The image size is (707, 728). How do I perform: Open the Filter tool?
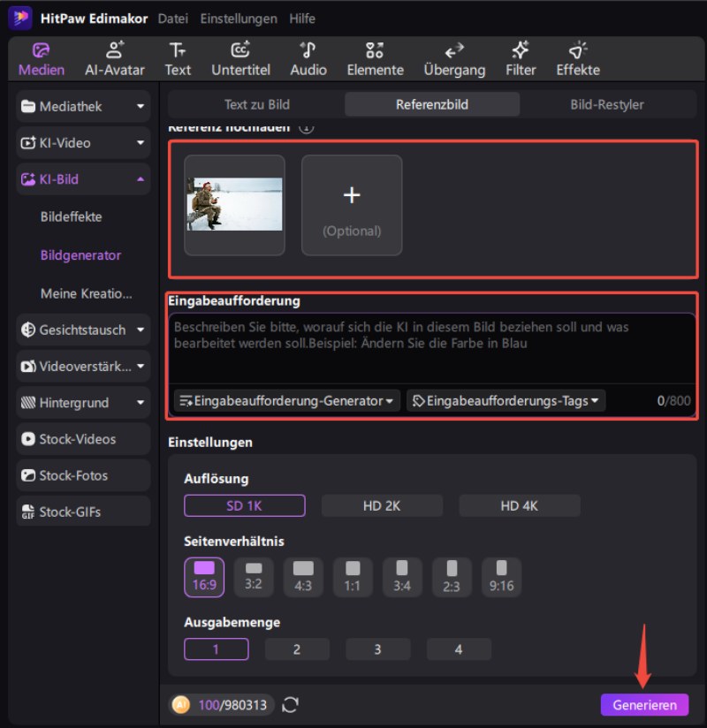click(x=521, y=58)
